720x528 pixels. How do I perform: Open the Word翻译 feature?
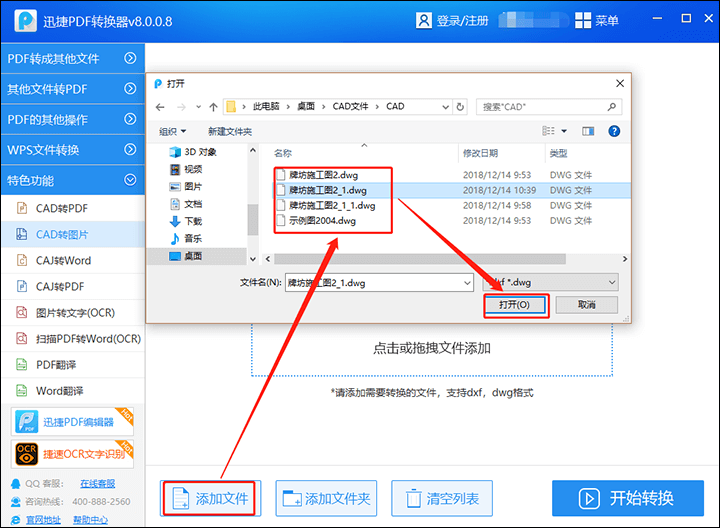(73, 391)
